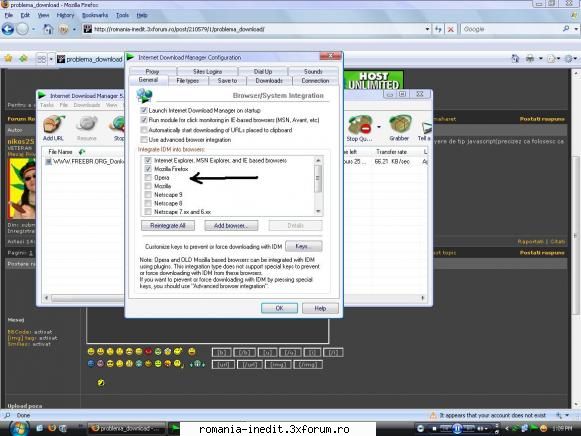Switch to Proxy tab

(x=152, y=71)
